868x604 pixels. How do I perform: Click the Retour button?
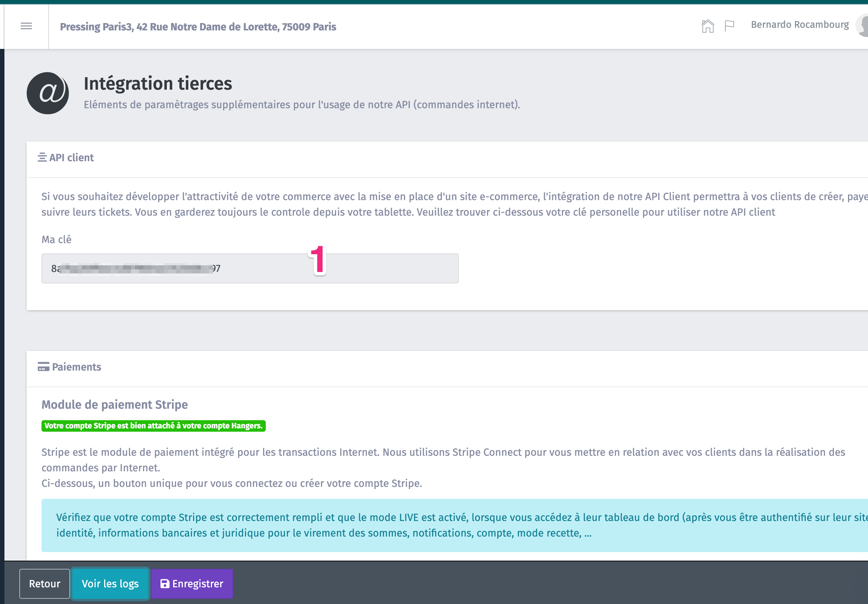pos(44,584)
